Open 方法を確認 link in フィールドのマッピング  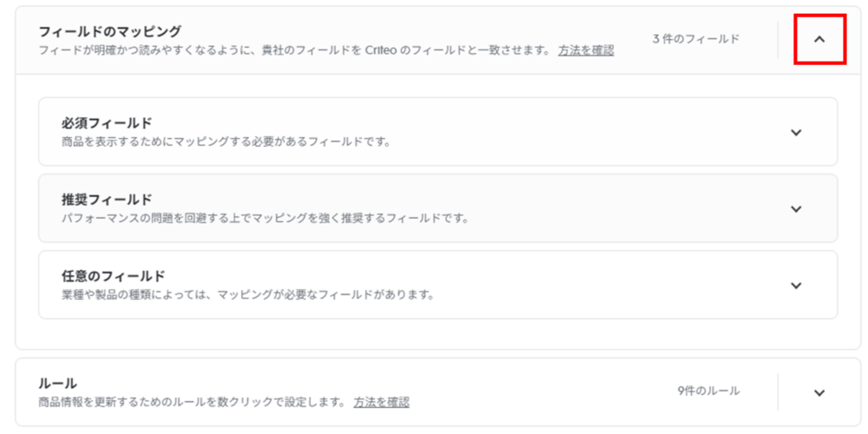pyautogui.click(x=586, y=50)
